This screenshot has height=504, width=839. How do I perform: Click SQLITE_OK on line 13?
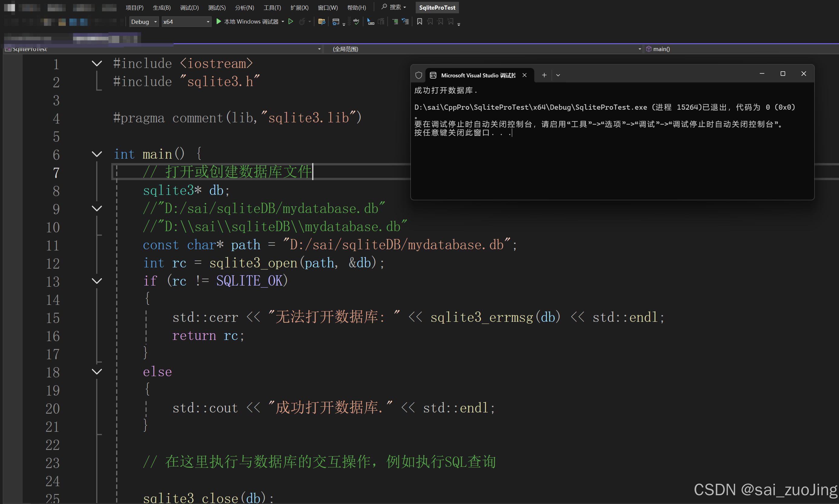coord(249,281)
